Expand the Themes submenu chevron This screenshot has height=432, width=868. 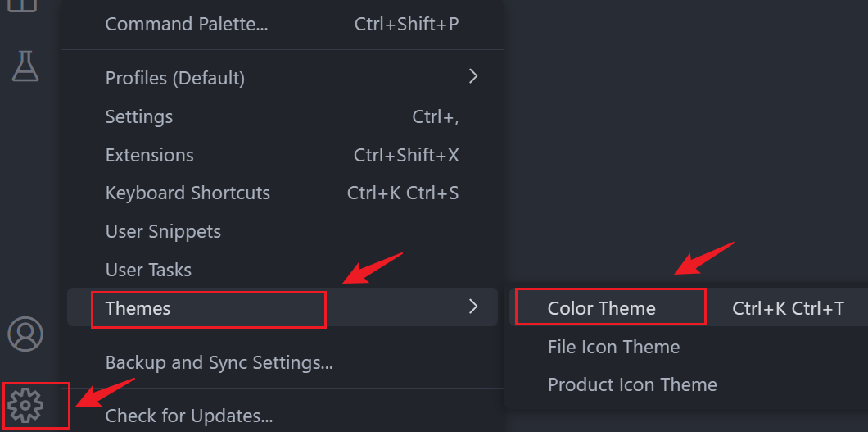click(x=472, y=307)
